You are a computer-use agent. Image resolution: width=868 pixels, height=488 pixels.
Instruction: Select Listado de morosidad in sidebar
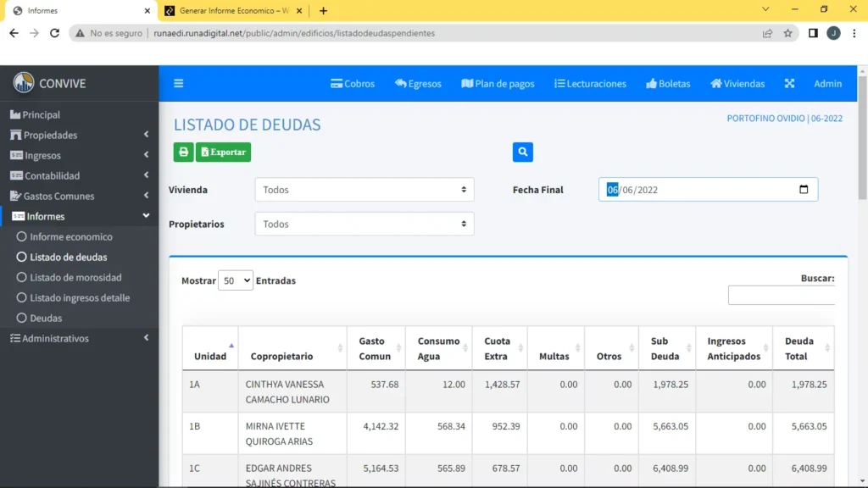pyautogui.click(x=75, y=278)
